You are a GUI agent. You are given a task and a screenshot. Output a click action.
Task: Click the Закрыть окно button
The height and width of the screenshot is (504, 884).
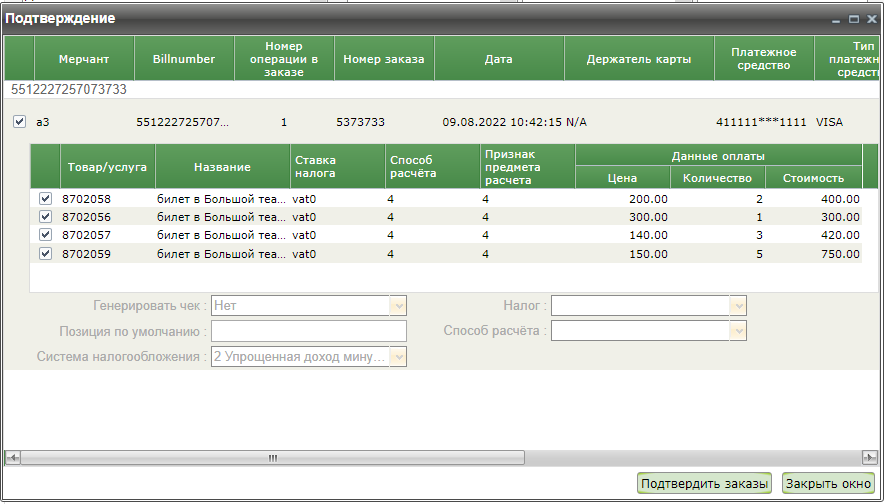pos(828,484)
